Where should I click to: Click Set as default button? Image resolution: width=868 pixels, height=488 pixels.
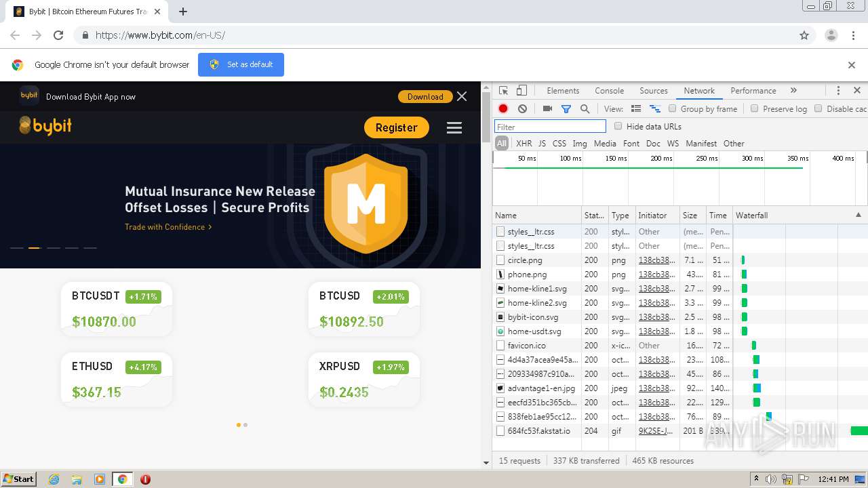tap(241, 64)
